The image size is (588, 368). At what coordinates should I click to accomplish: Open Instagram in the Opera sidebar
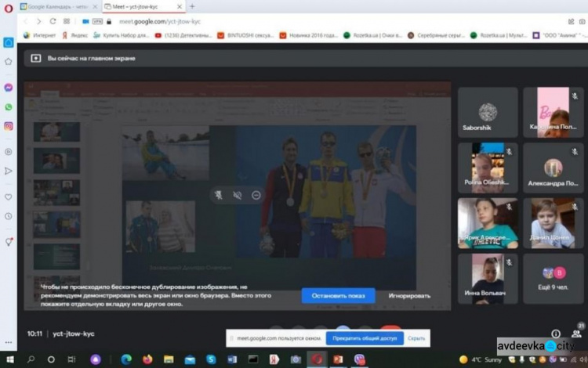point(8,126)
